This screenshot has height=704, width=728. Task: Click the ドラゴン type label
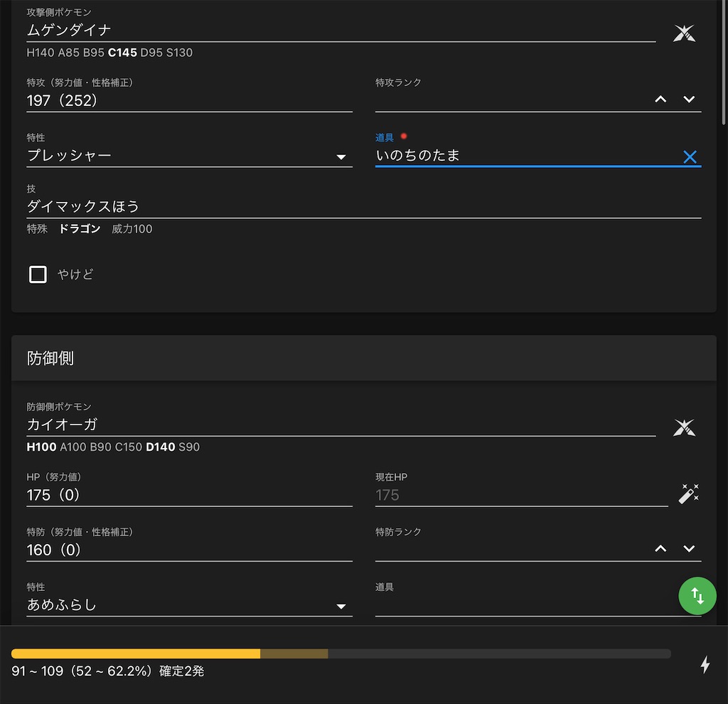click(x=80, y=229)
